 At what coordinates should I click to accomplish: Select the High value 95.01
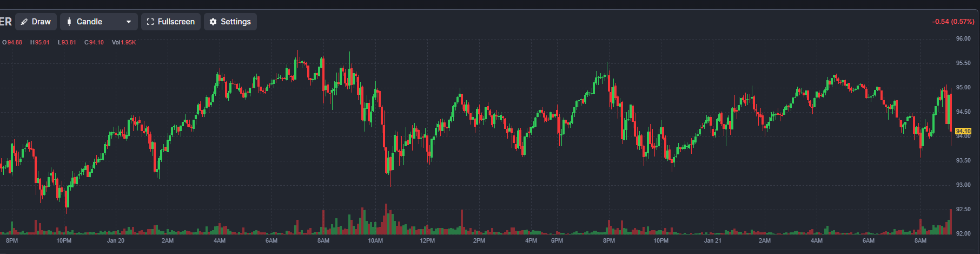click(x=42, y=42)
